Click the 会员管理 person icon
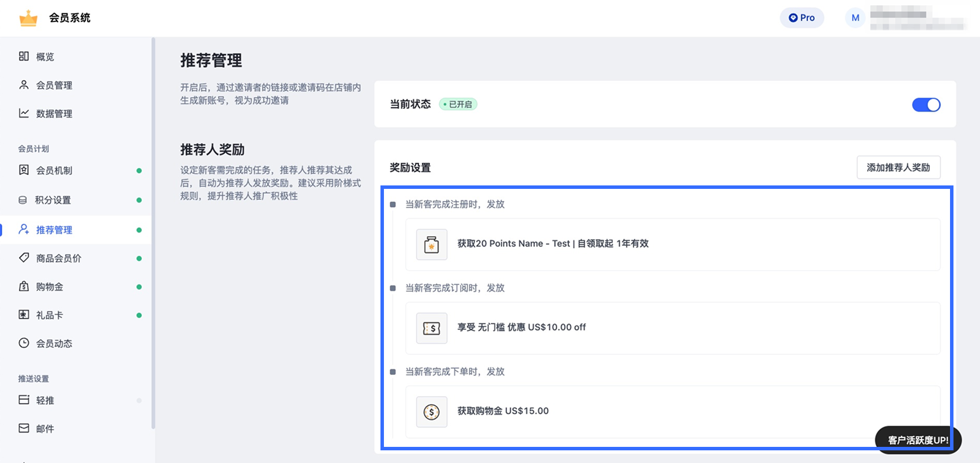This screenshot has height=463, width=980. 24,85
